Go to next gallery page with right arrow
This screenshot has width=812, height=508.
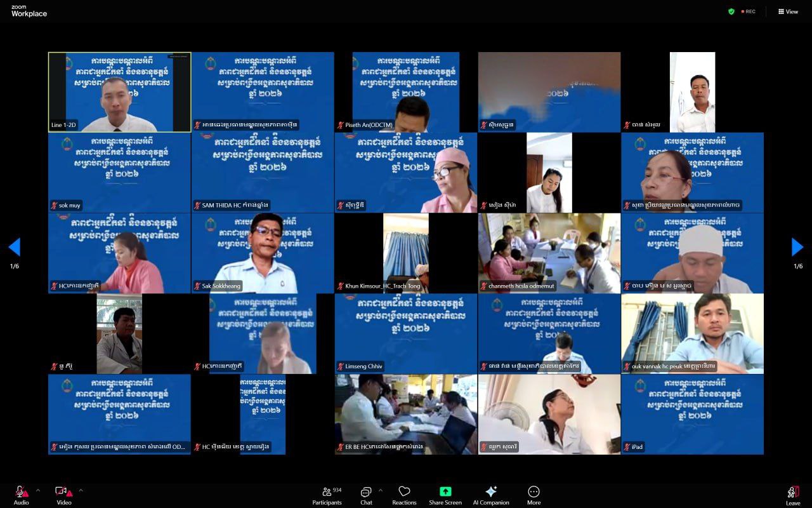tap(797, 247)
